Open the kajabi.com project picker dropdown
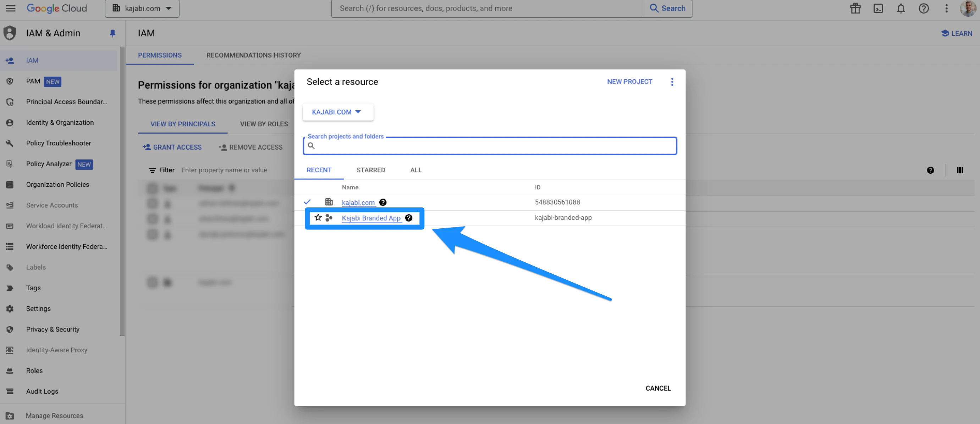980x424 pixels. click(142, 9)
